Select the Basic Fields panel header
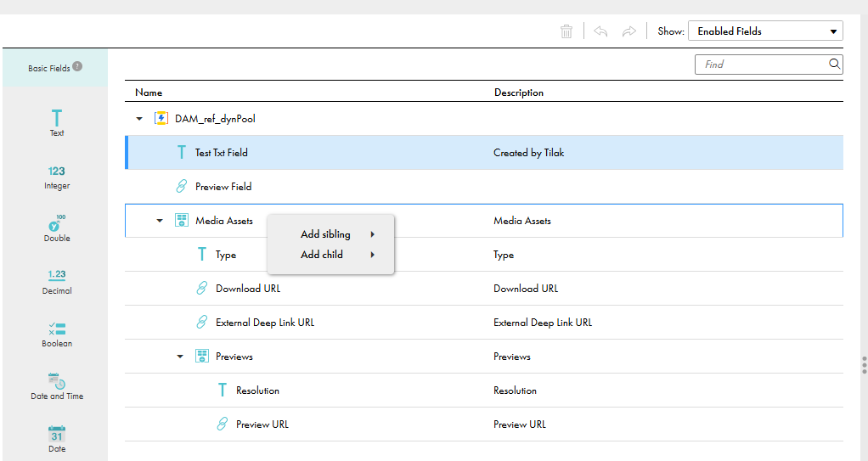The image size is (868, 461). [x=55, y=68]
